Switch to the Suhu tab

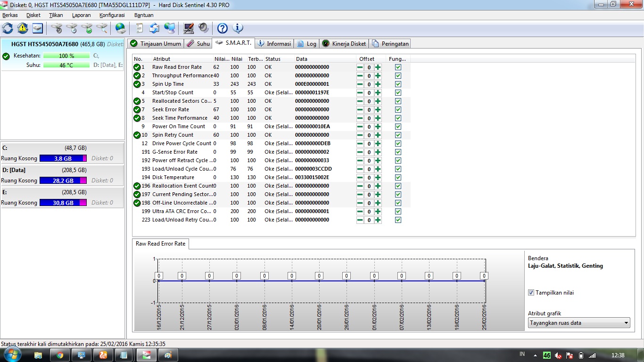(x=198, y=43)
